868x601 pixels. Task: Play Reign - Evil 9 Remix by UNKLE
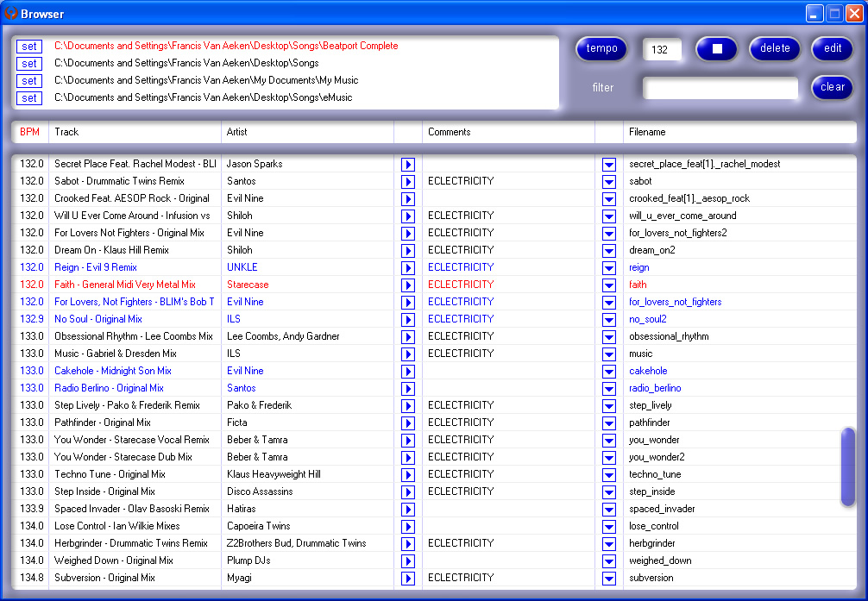408,267
